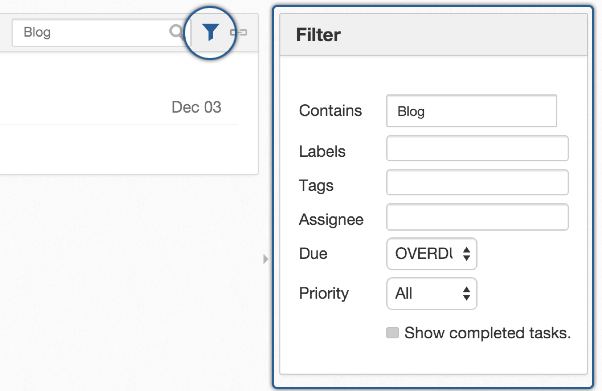Click the chain link icon
Viewport: 602px width, 391px height.
point(238,32)
